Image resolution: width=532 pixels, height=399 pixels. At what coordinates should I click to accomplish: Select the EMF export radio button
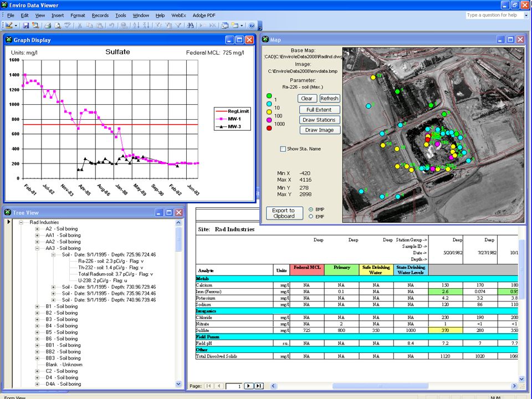click(x=311, y=217)
